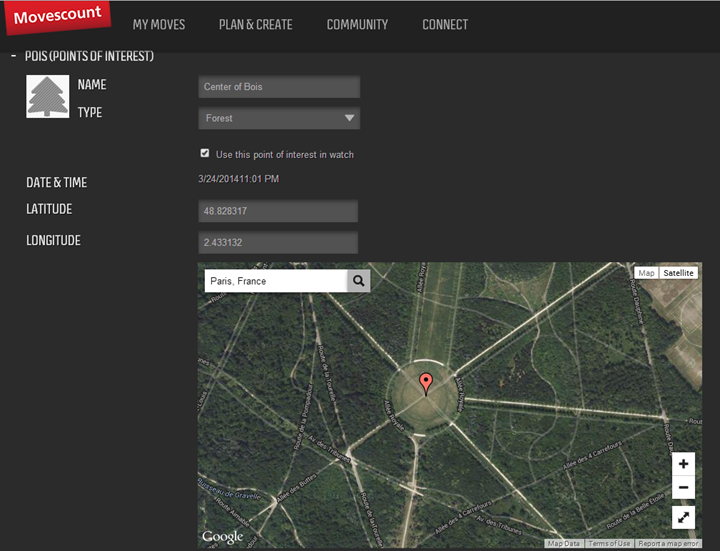Click the Google logo on map
This screenshot has width=720, height=551.
coord(223,537)
